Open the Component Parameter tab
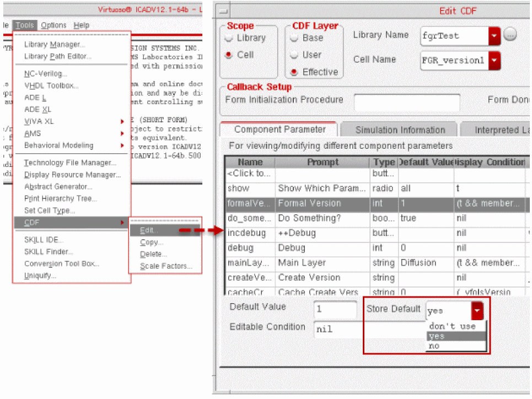Viewport: 532px width, 399px height. tap(280, 130)
